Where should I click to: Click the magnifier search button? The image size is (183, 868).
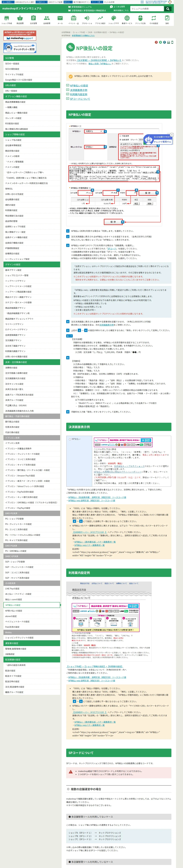167,9
